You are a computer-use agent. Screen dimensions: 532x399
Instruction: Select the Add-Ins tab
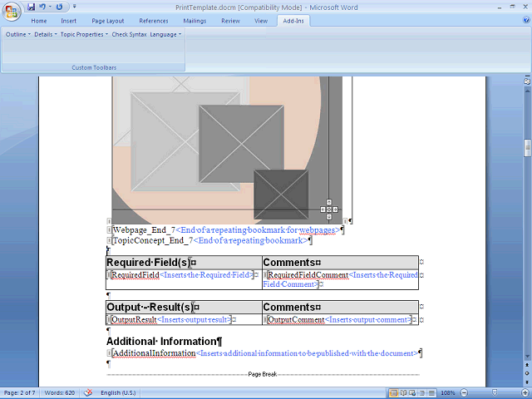[293, 21]
